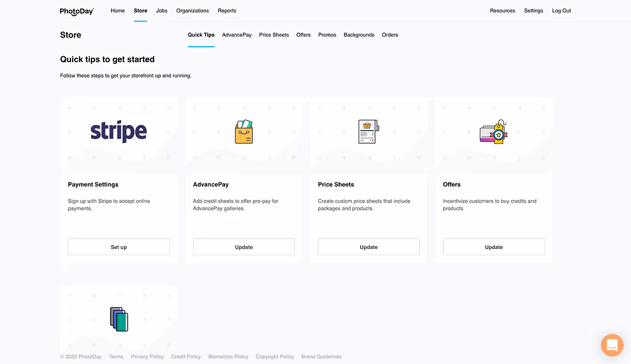Image resolution: width=631 pixels, height=364 pixels.
Task: Click Log Out link
Action: coord(562,11)
